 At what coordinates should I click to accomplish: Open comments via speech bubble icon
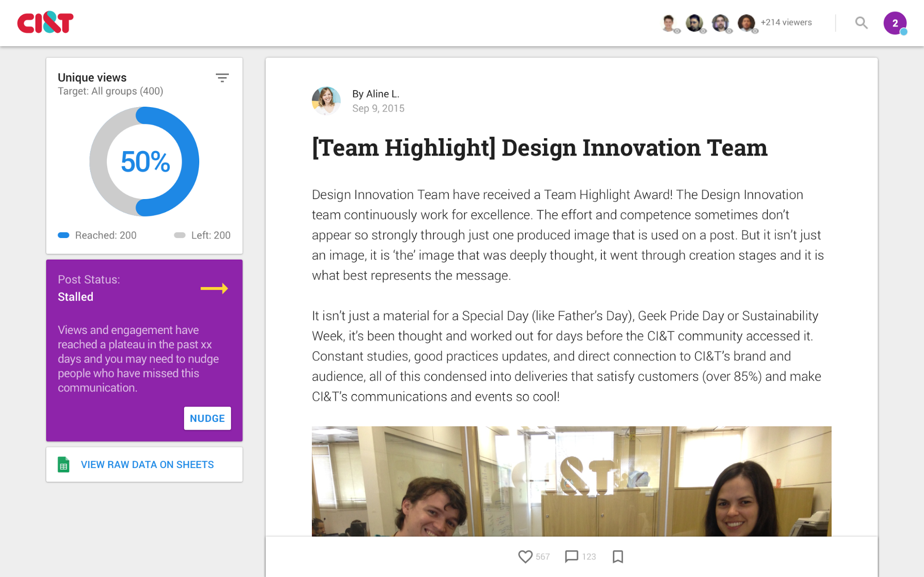[571, 556]
